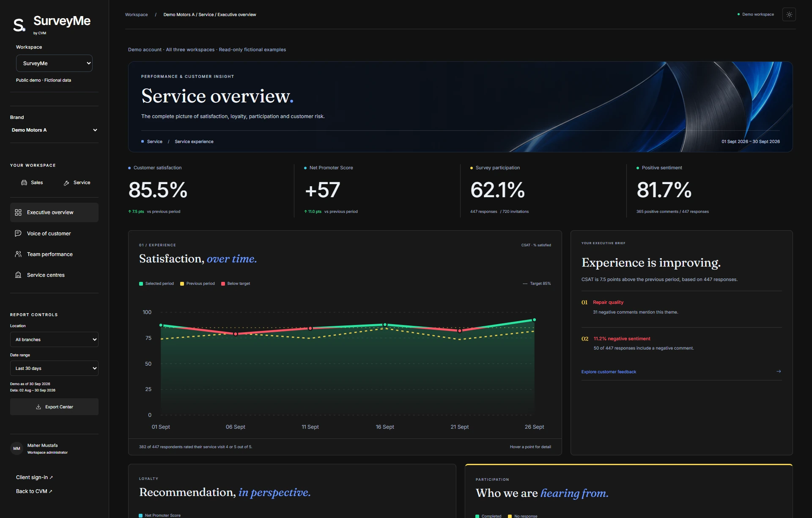
Task: Expand the Demo Motors A brand selector
Action: point(54,130)
